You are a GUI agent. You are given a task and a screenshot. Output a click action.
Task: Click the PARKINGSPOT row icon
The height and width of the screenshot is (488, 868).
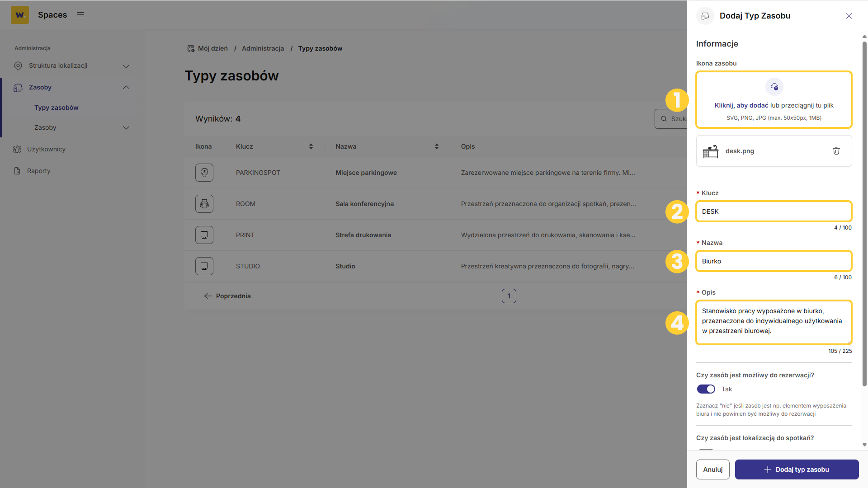point(204,173)
